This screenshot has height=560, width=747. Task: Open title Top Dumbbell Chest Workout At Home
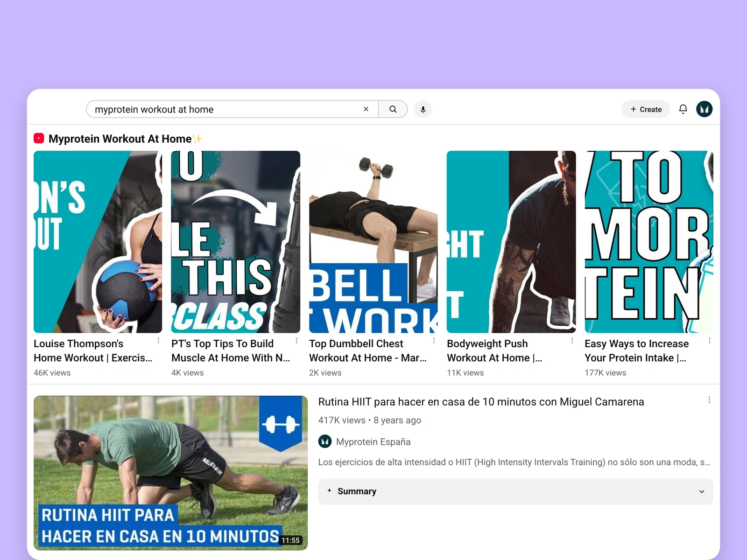(x=368, y=350)
